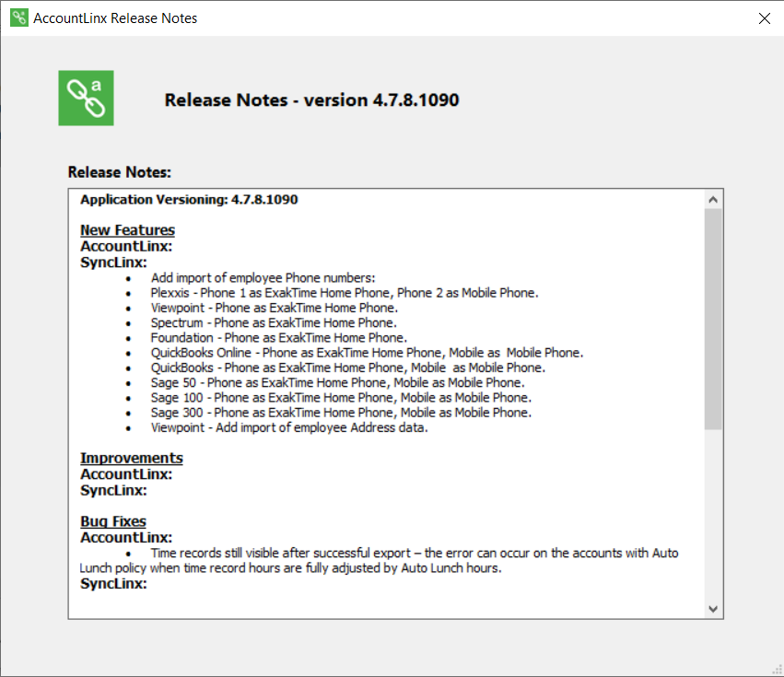The image size is (784, 677).
Task: Click the AccountLinx title bar app icon
Action: (x=19, y=18)
